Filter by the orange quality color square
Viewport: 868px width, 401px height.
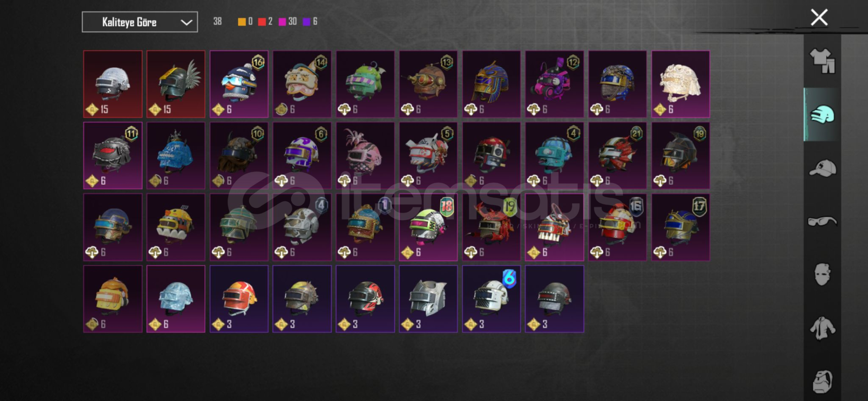(242, 22)
